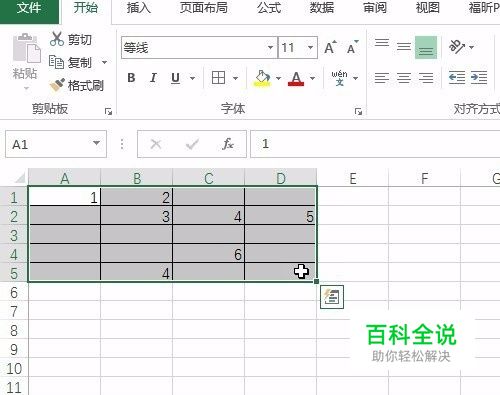Click the Name Box showing A1

(x=56, y=144)
